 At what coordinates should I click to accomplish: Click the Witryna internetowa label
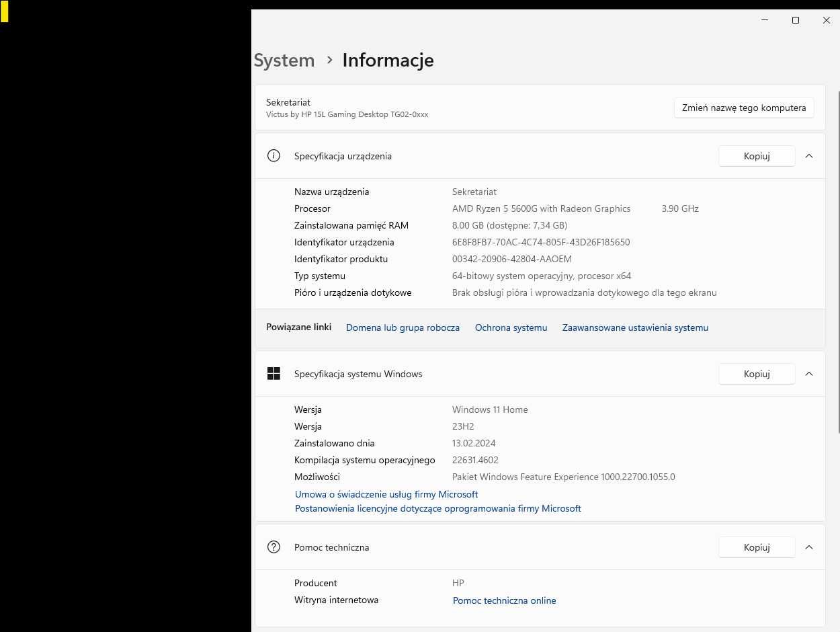click(336, 600)
